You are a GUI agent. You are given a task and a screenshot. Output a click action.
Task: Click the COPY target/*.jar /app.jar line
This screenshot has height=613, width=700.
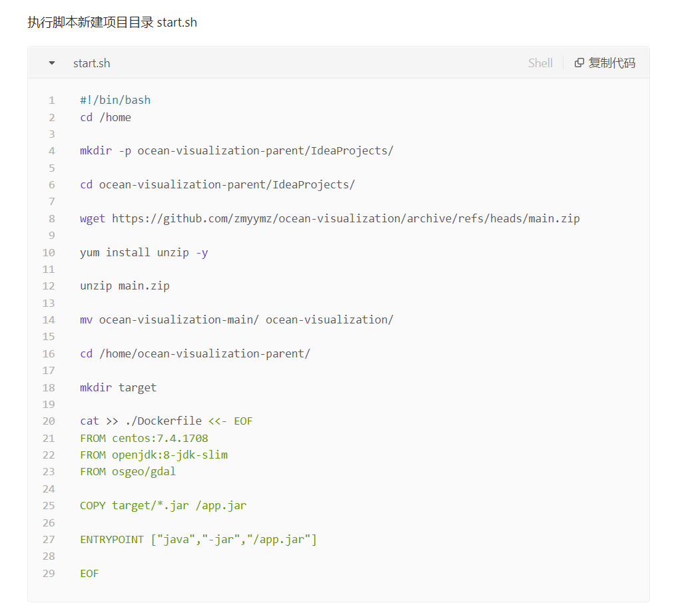click(x=163, y=505)
